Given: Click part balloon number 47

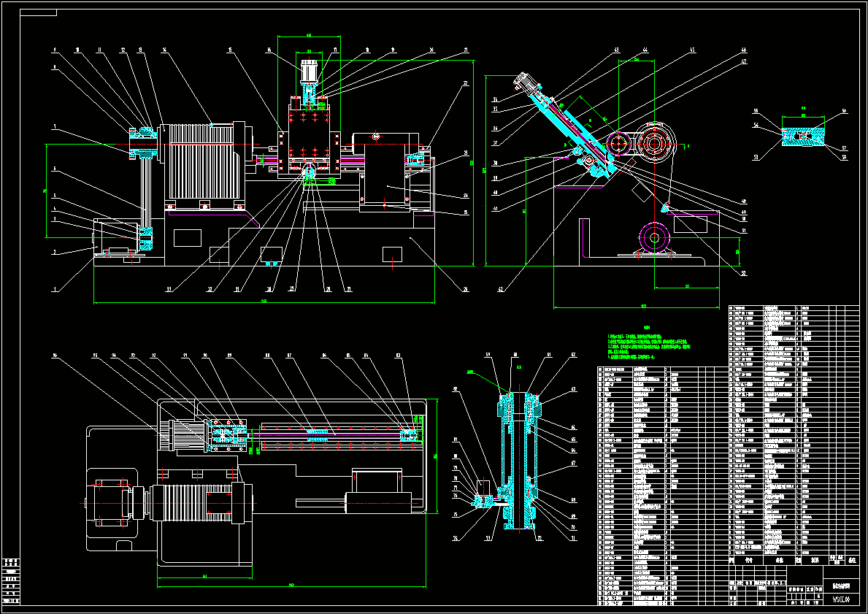Looking at the screenshot, I should (x=744, y=61).
